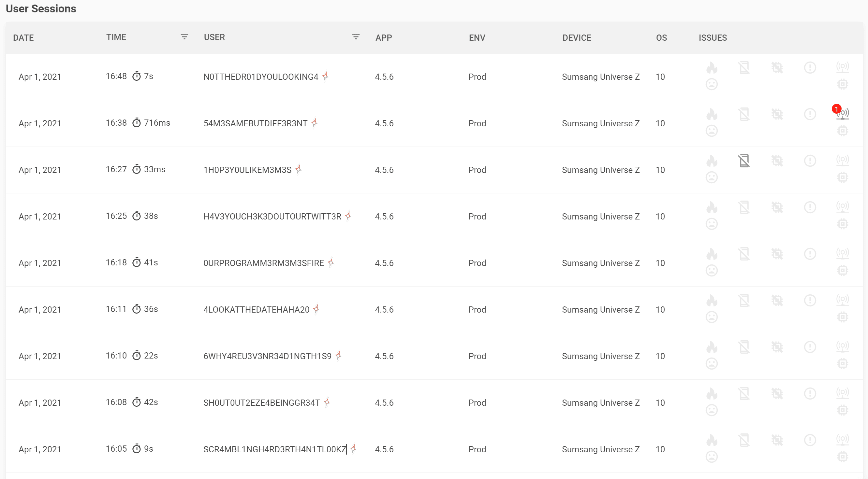Click the exclamation circle icon in 16:05 row
This screenshot has height=479, width=868.
point(810,440)
